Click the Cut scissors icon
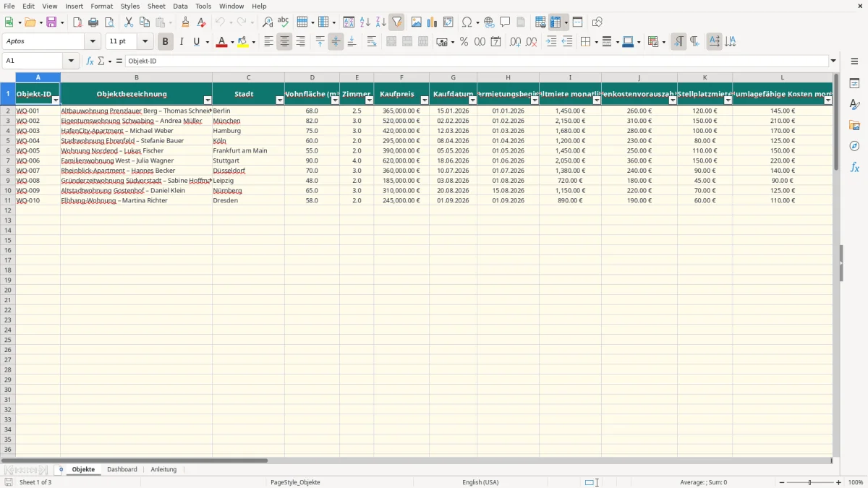 click(x=129, y=22)
